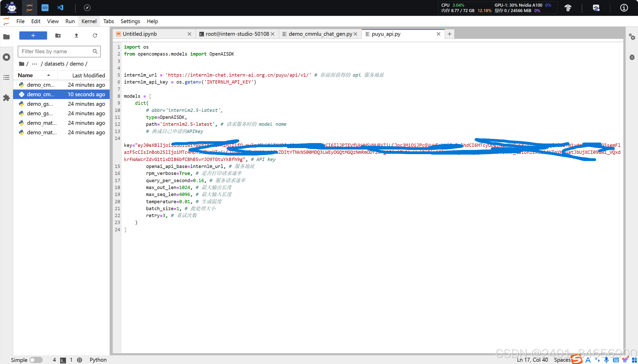Viewport: 638px width, 364px height.
Task: Open the Debugger bug icon
Action: pos(632,57)
